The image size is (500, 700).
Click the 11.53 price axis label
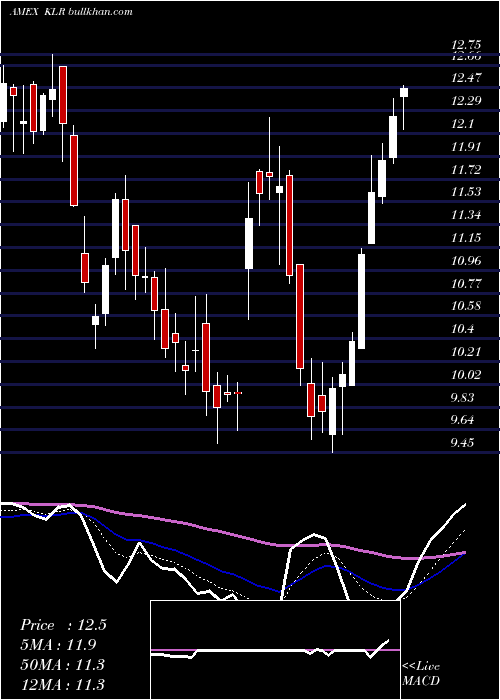tap(466, 192)
